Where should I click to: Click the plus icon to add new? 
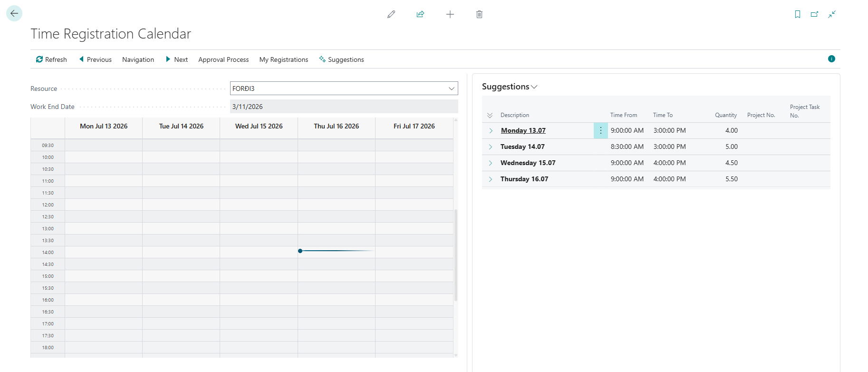coord(450,14)
